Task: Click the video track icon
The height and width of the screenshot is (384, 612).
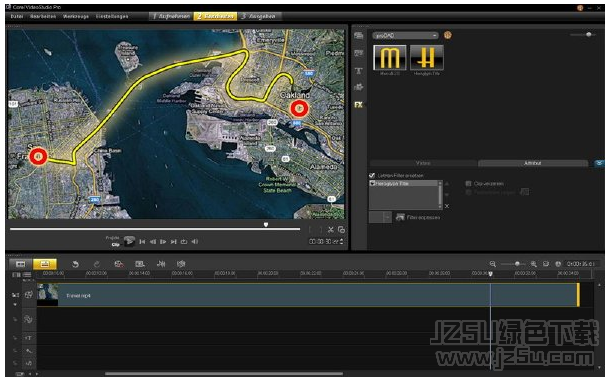Action: coord(28,295)
